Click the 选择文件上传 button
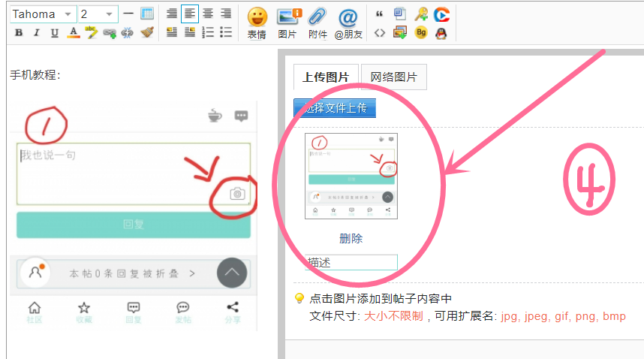644x359 pixels. click(335, 108)
